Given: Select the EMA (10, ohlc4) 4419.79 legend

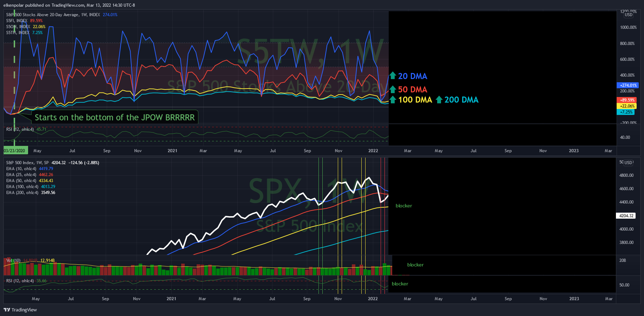Looking at the screenshot, I should 29,169.
